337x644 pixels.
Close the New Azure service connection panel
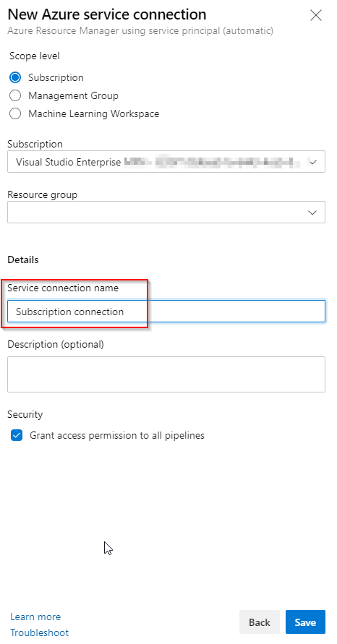tap(315, 16)
